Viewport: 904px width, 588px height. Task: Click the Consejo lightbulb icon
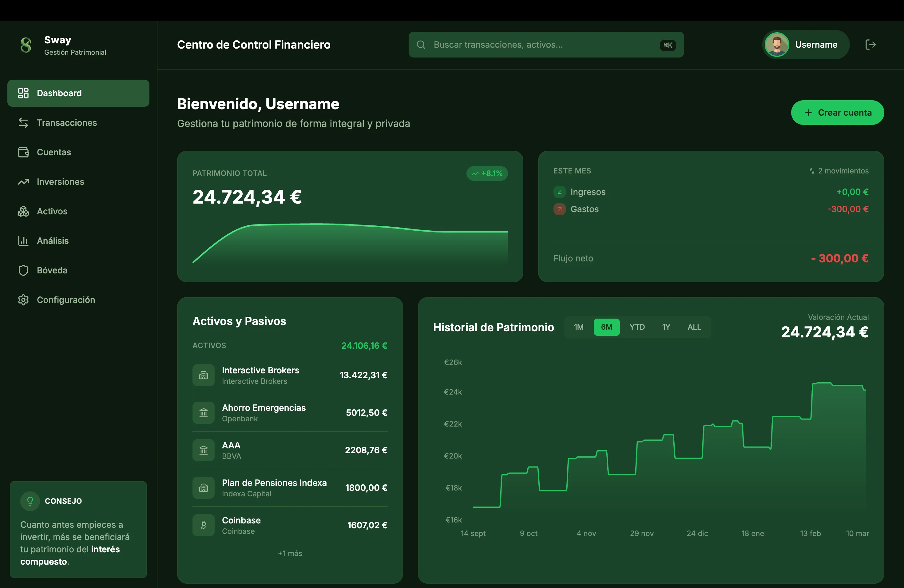[x=30, y=501]
